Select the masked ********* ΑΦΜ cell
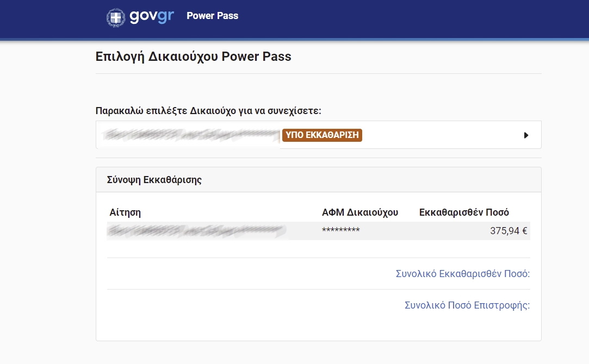The height and width of the screenshot is (364, 589). (340, 230)
